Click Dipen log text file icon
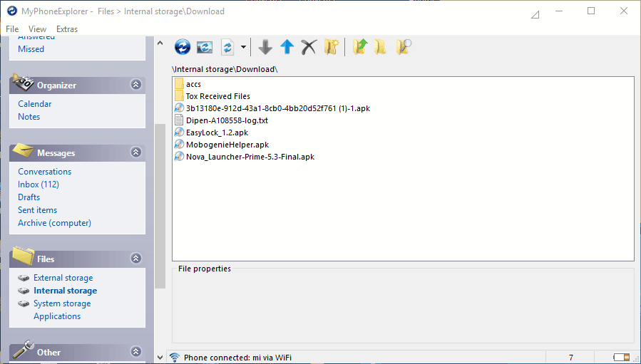The height and width of the screenshot is (364, 641). point(179,120)
